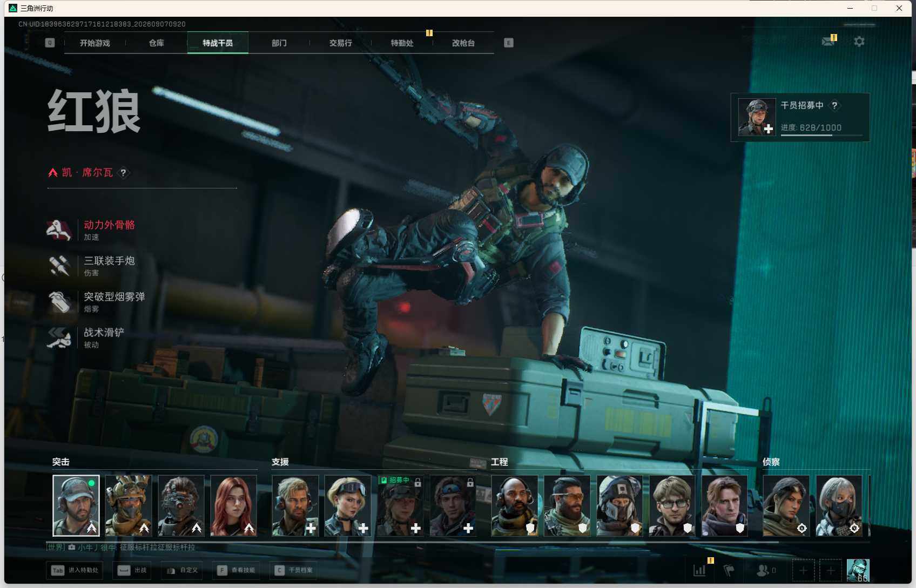916x588 pixels.
Task: Select the 工程 operator with round glasses
Action: click(672, 505)
